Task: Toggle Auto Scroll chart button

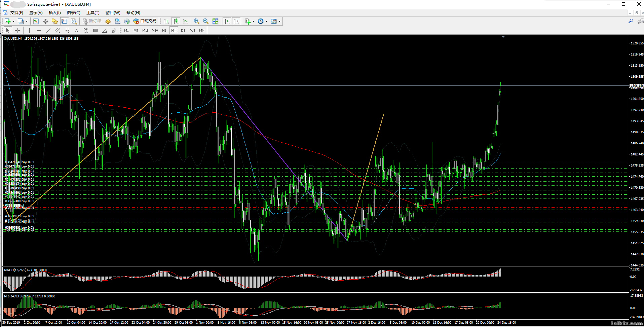Action: click(227, 21)
